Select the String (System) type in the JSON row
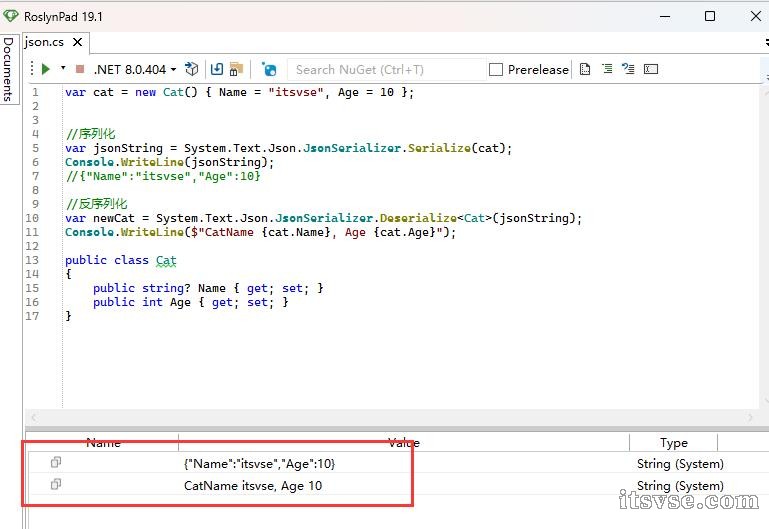Screen dimensions: 769x529 pos(680,464)
